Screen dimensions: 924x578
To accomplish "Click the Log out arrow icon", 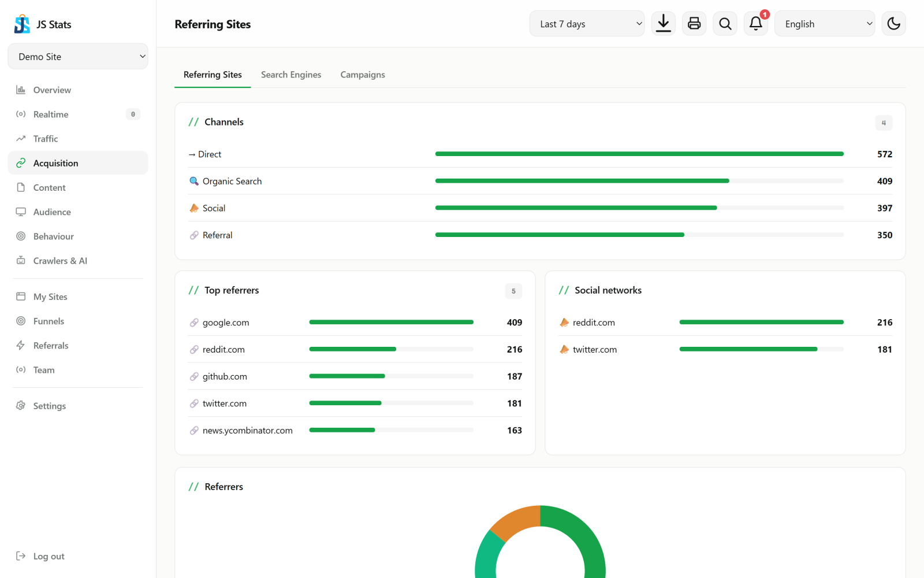I will (x=21, y=556).
